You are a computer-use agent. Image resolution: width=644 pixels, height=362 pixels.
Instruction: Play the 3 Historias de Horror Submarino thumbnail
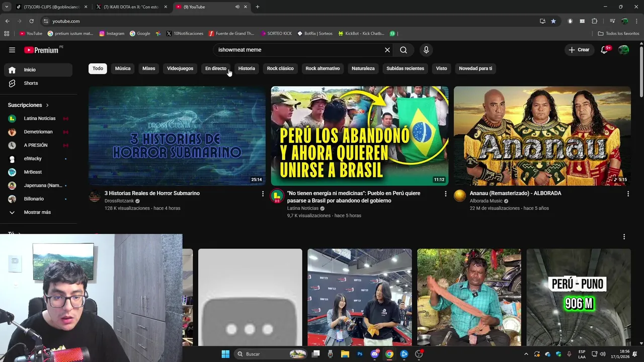click(177, 136)
